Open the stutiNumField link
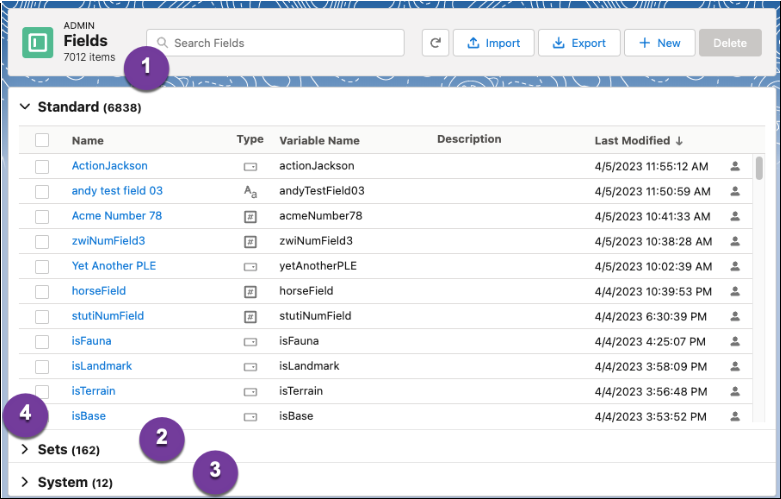 pos(108,316)
